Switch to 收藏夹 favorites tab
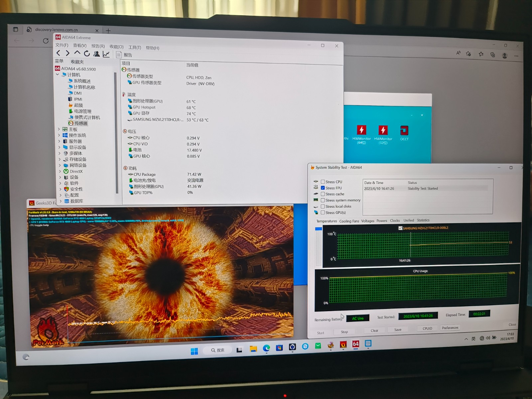Screen dimensions: 532x399 click(77, 62)
